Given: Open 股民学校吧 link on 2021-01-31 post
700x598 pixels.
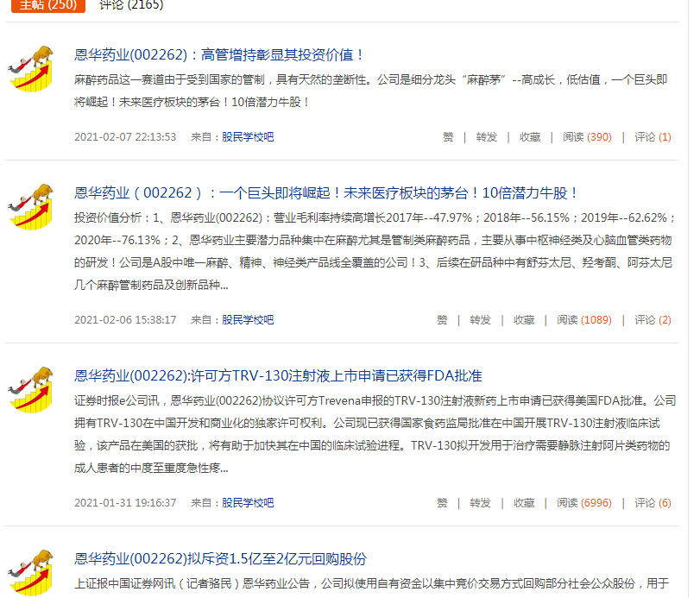Looking at the screenshot, I should 248,503.
